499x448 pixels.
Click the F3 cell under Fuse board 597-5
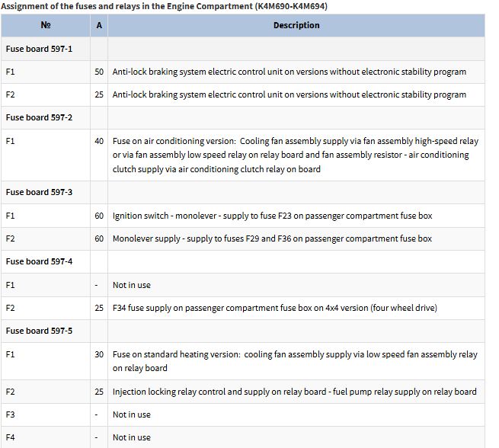tap(10, 414)
